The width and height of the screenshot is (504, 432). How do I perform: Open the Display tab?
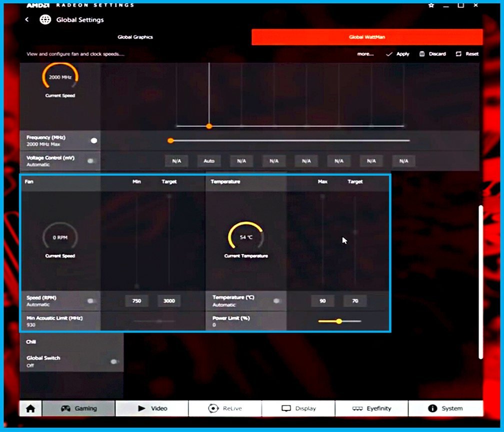[x=298, y=408]
